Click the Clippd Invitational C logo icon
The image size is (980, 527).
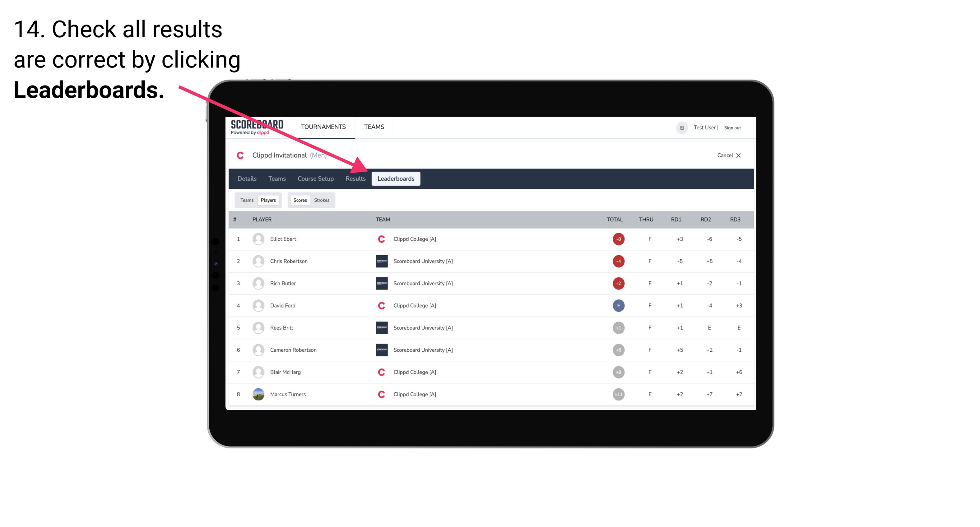(x=240, y=155)
